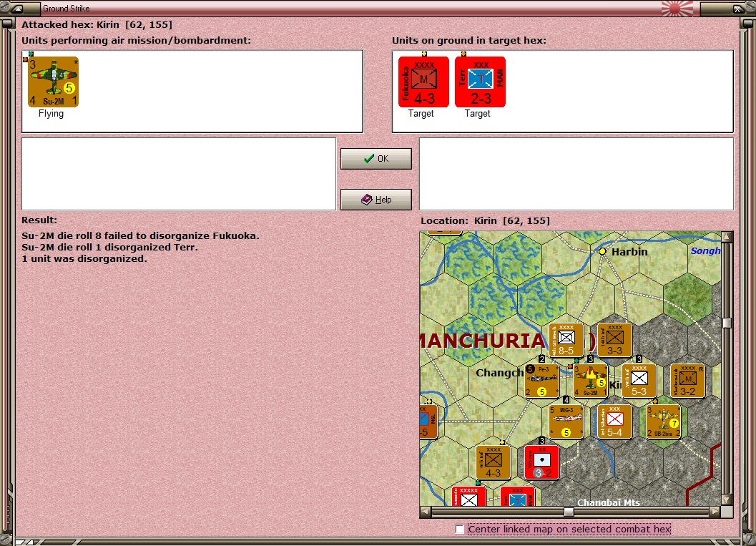The image size is (756, 546).
Task: Select the flying Su-2M bomber in the mission units panel
Action: coord(53,82)
